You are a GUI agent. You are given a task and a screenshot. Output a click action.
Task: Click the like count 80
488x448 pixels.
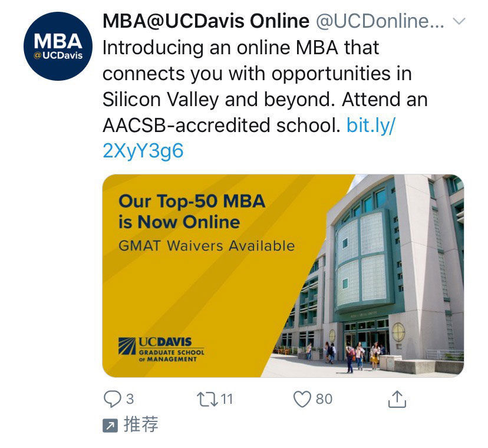324,399
